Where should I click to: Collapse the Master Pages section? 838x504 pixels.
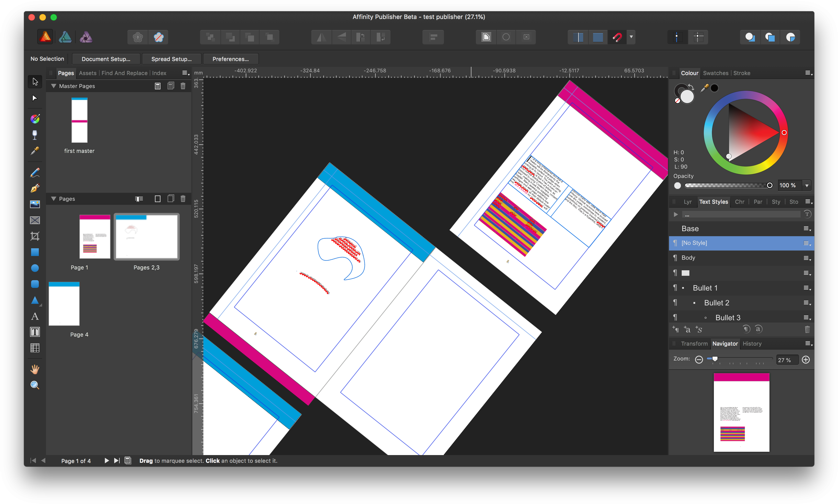pyautogui.click(x=54, y=86)
